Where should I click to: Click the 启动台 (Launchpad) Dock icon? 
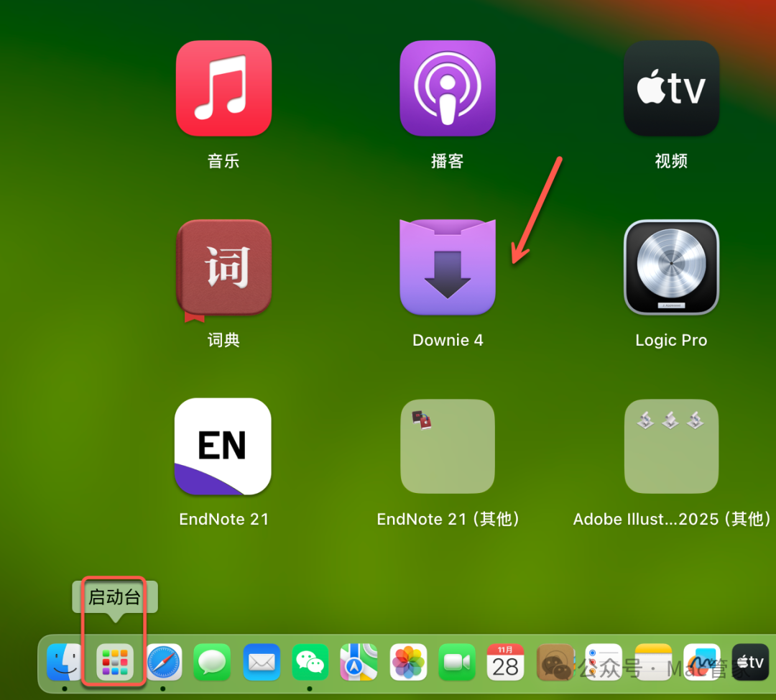pos(115,662)
